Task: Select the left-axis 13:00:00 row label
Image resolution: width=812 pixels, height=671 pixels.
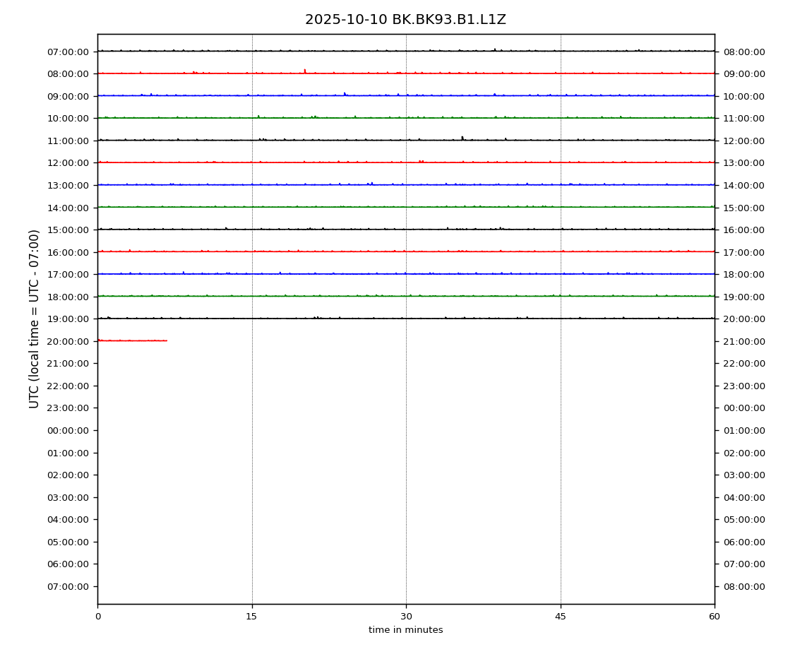Action: coord(68,185)
